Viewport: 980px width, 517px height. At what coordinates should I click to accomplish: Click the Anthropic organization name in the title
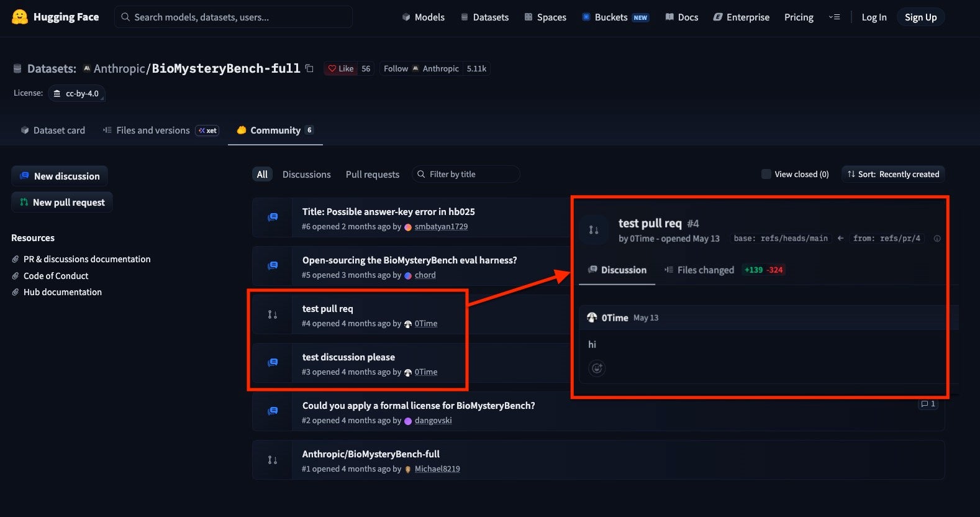(119, 68)
